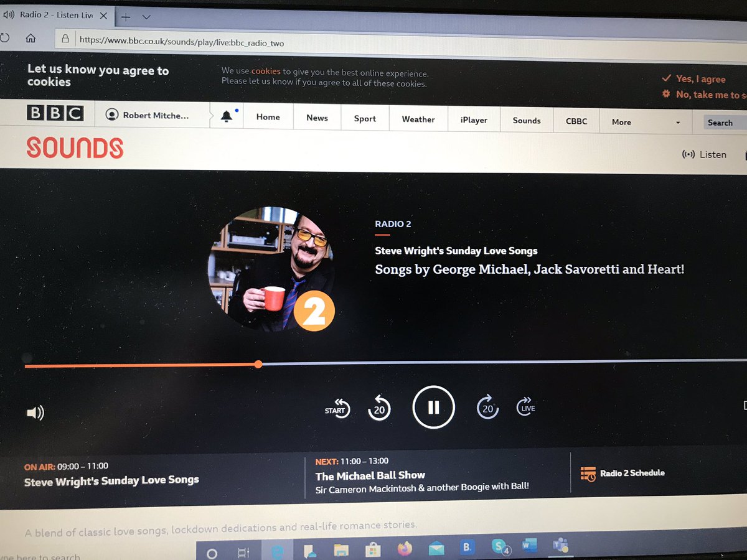Open Microsoft Edge on taskbar
This screenshot has height=560, width=747.
[x=276, y=551]
